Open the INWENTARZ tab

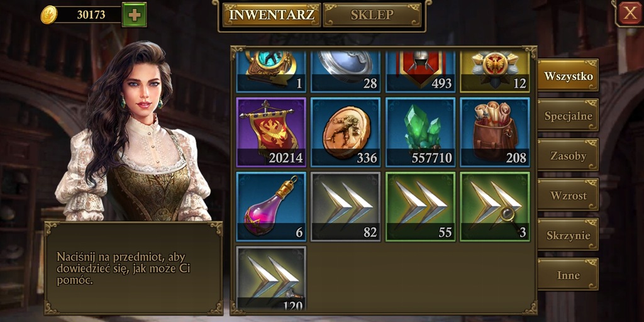[272, 15]
